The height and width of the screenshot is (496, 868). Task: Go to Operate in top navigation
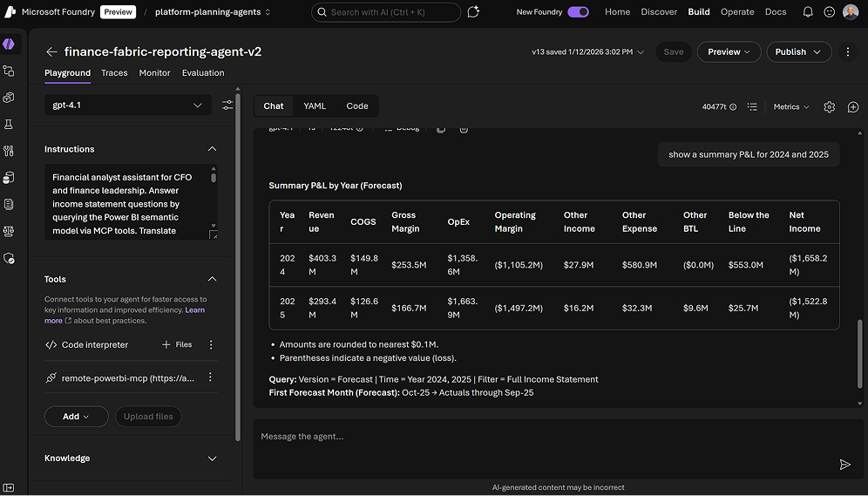click(737, 11)
